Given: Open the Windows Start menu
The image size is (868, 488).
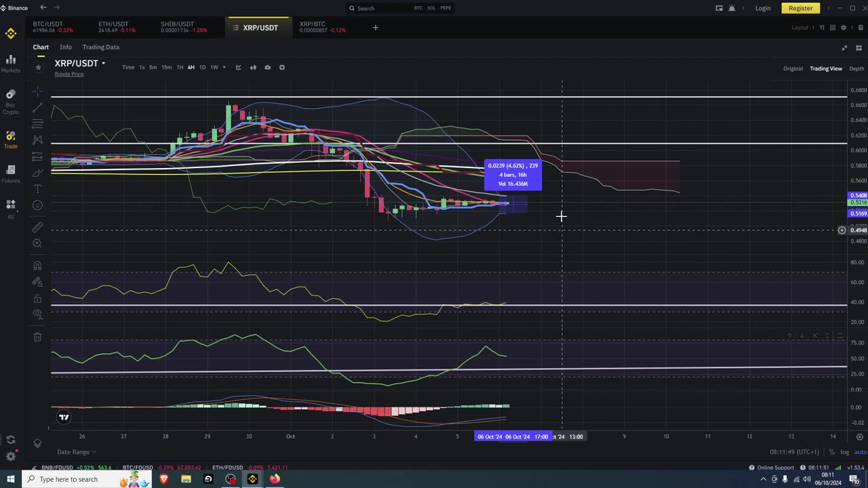Looking at the screenshot, I should [x=11, y=479].
